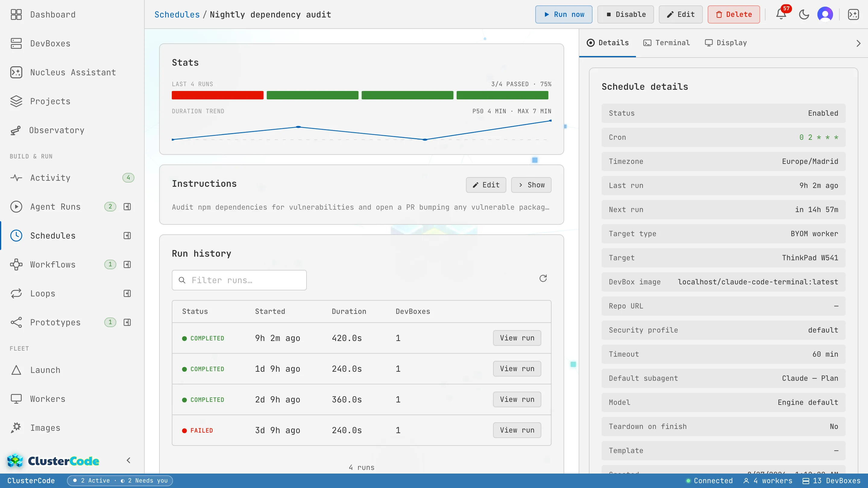This screenshot has width=868, height=488.
Task: View the failed run from 3d 9h ago
Action: coord(517,430)
